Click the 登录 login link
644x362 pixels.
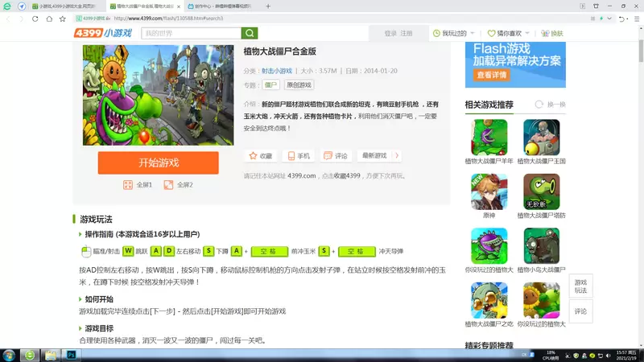[390, 33]
